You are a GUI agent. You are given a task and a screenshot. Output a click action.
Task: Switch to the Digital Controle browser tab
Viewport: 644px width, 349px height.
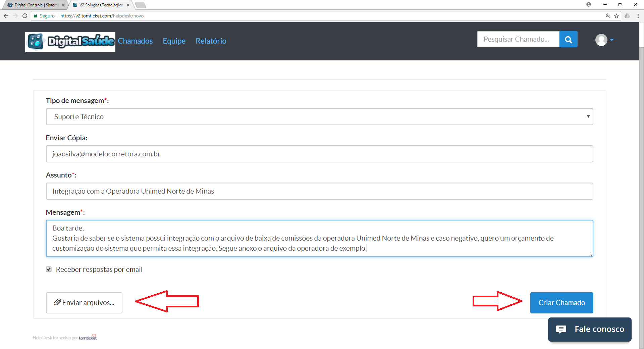[x=36, y=5]
